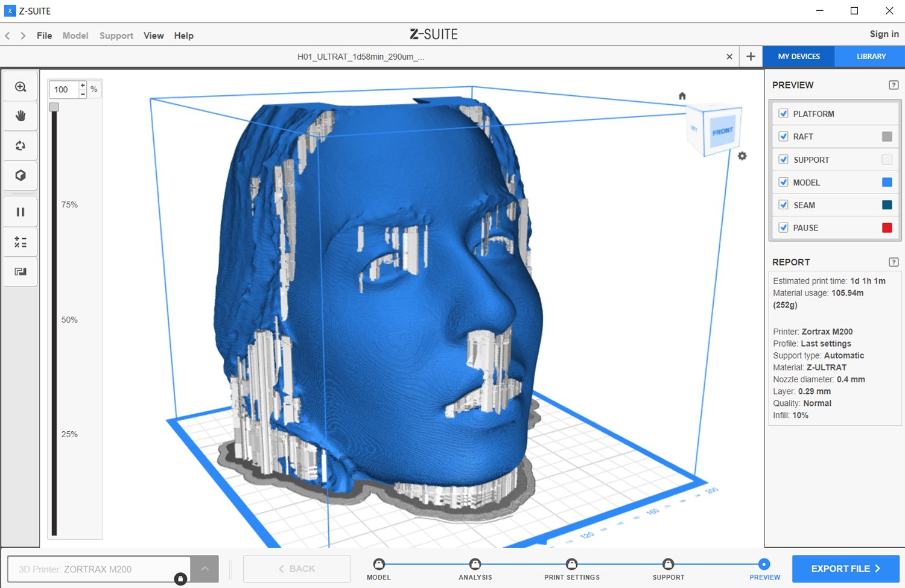Toggle the SUPPORT visibility checkbox
Image resolution: width=905 pixels, height=588 pixels.
click(x=783, y=159)
